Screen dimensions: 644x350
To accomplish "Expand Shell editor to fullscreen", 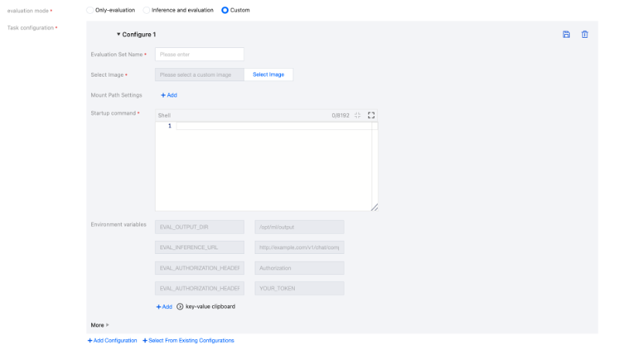I will (372, 115).
